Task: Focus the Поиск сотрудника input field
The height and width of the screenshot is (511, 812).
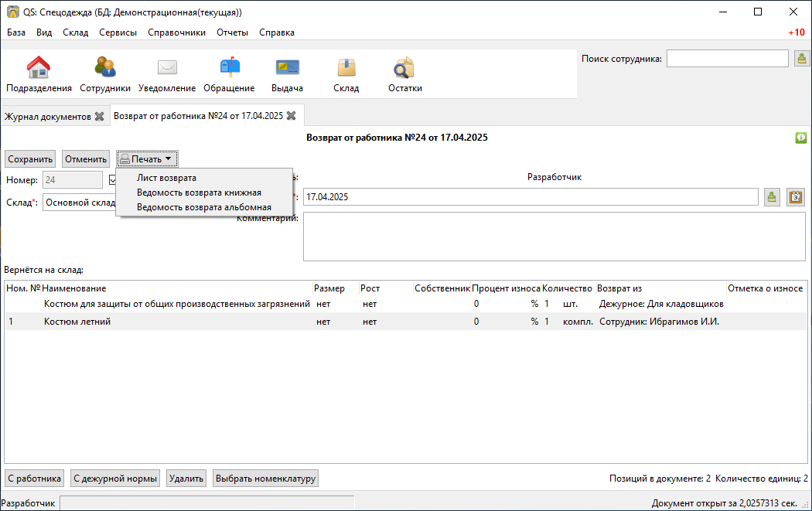Action: click(727, 59)
